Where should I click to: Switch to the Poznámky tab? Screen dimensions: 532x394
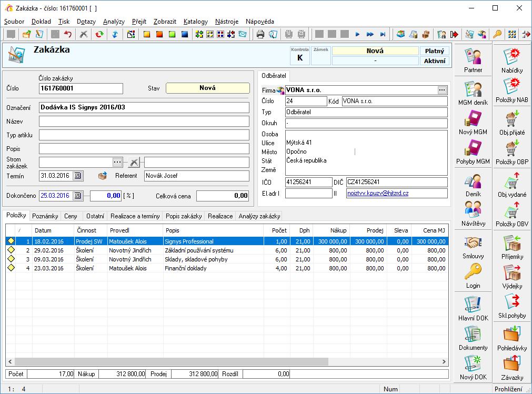45,216
